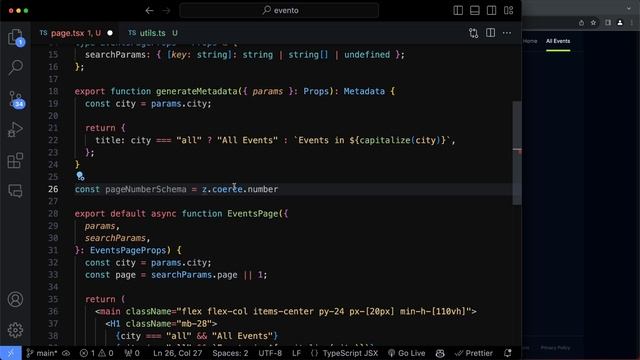Click browser share icon
This screenshot has height=360, width=640.
[x=581, y=23]
